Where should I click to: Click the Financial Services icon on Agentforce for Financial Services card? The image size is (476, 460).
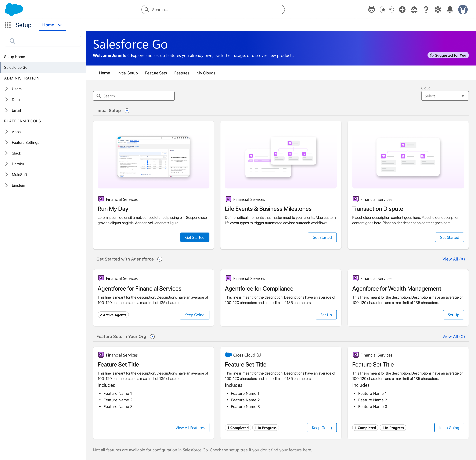[x=101, y=278]
